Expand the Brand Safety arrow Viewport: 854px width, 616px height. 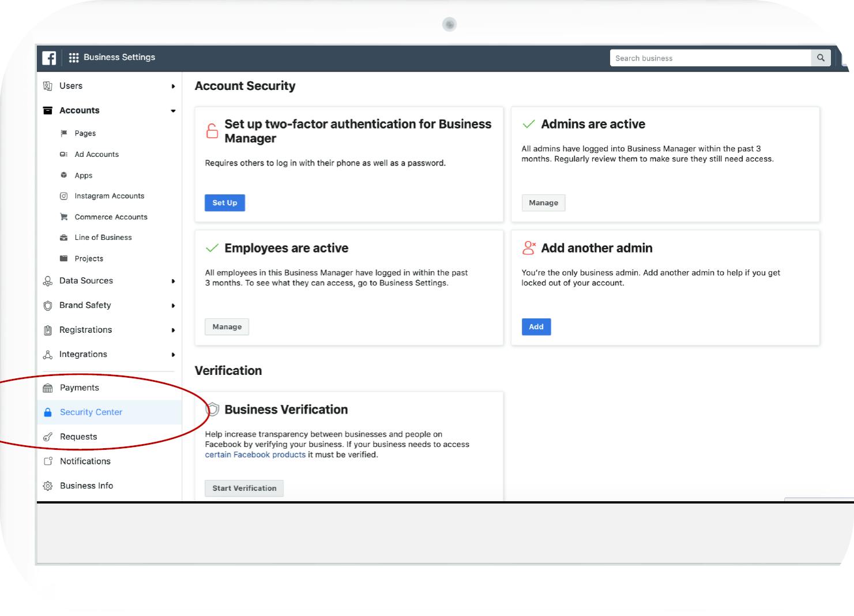(x=173, y=306)
